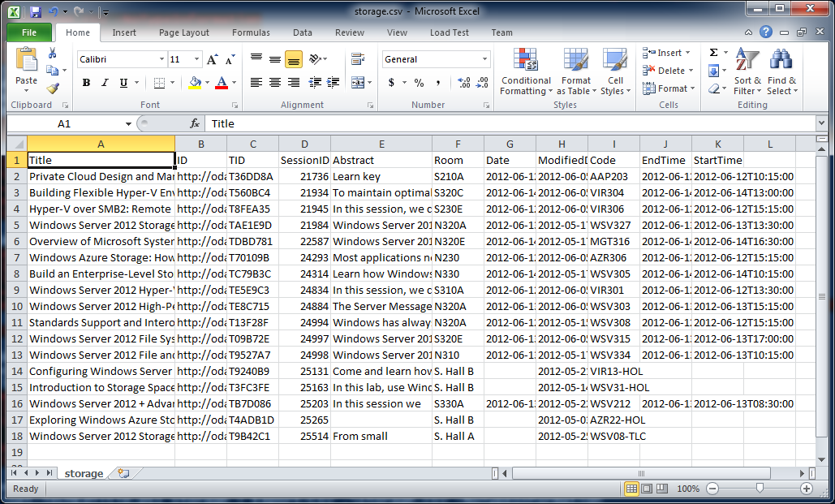
Task: Click the Cut scissors icon
Action: [53, 54]
